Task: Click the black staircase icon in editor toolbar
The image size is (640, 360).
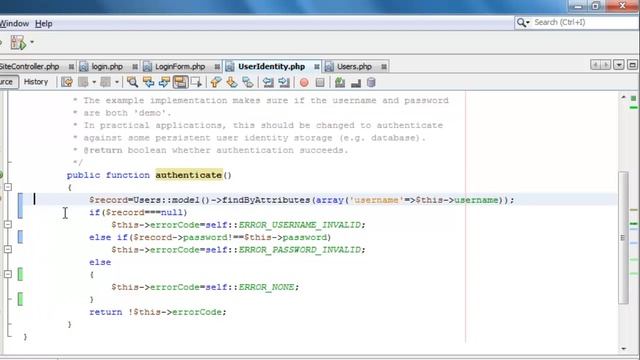Action: click(356, 82)
